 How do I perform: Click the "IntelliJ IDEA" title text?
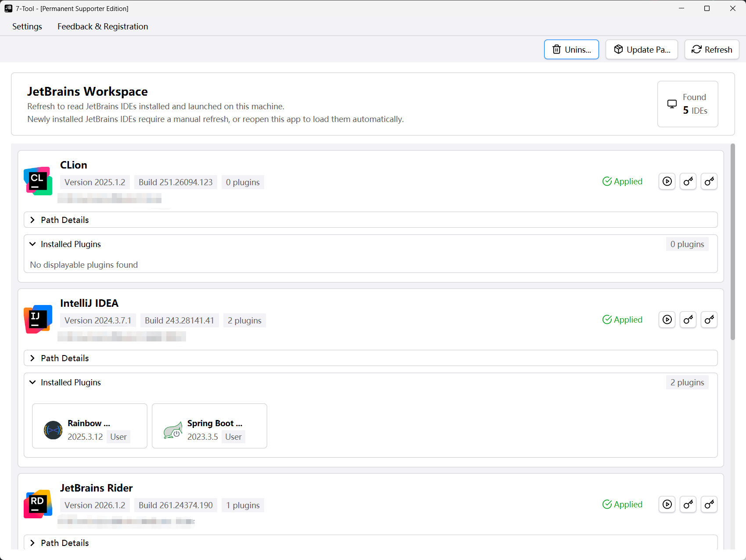tap(89, 303)
